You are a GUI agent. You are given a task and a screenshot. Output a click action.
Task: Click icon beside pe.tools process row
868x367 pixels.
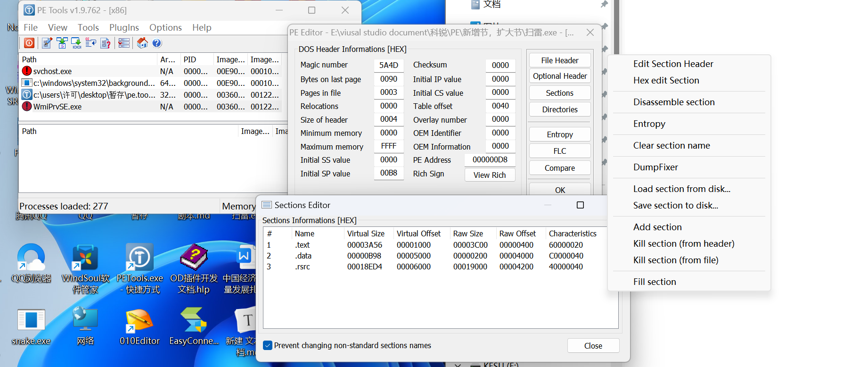click(27, 95)
